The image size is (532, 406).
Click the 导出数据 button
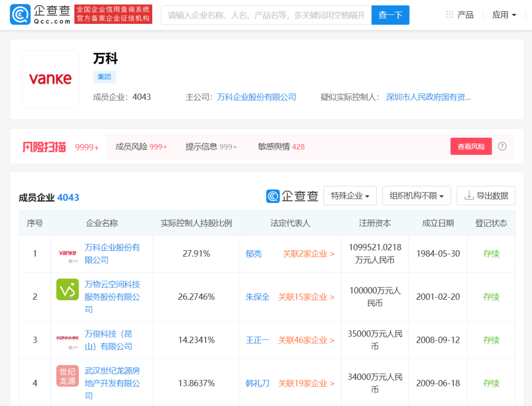[486, 196]
